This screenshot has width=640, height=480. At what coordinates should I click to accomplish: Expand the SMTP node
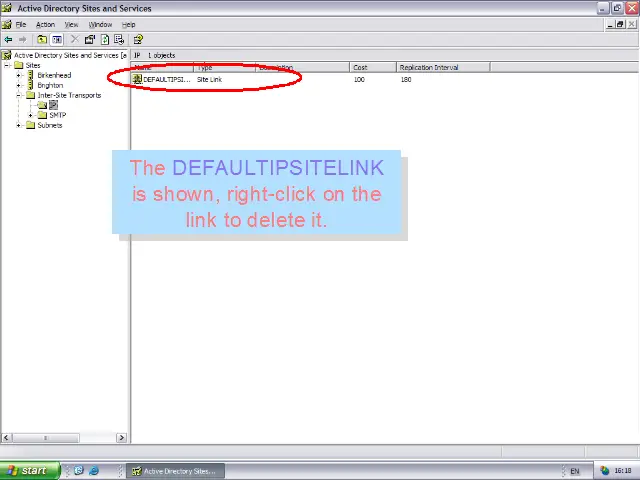pos(30,115)
